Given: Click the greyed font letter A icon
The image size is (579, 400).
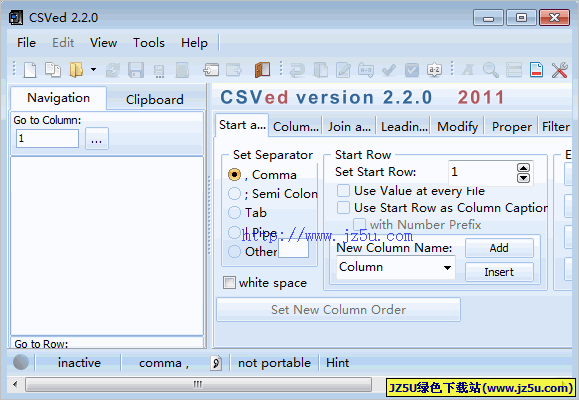Looking at the screenshot, I should [468, 69].
